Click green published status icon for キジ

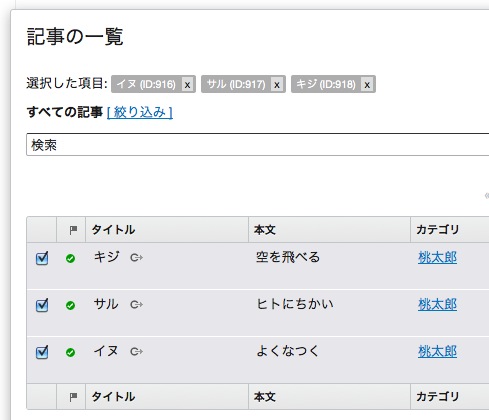[x=70, y=258]
